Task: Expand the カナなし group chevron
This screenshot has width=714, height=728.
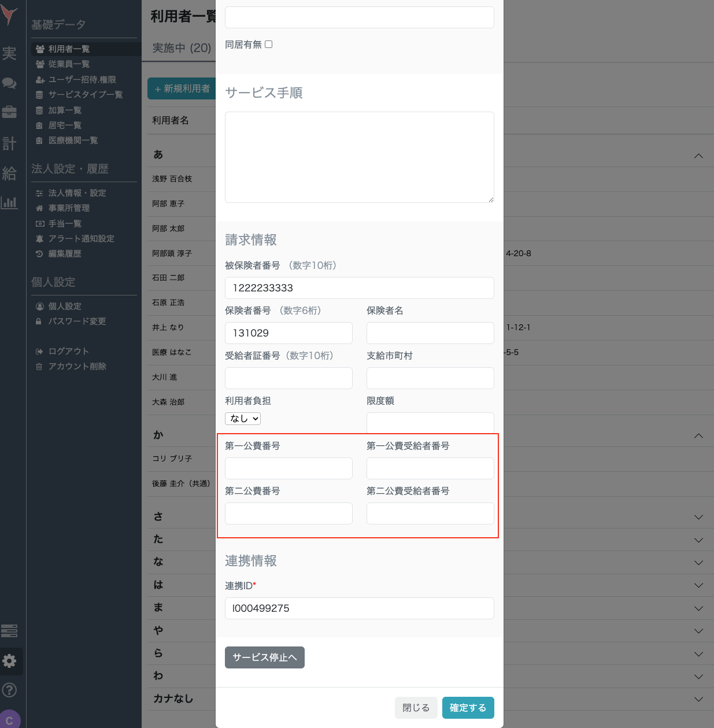Action: [x=698, y=699]
